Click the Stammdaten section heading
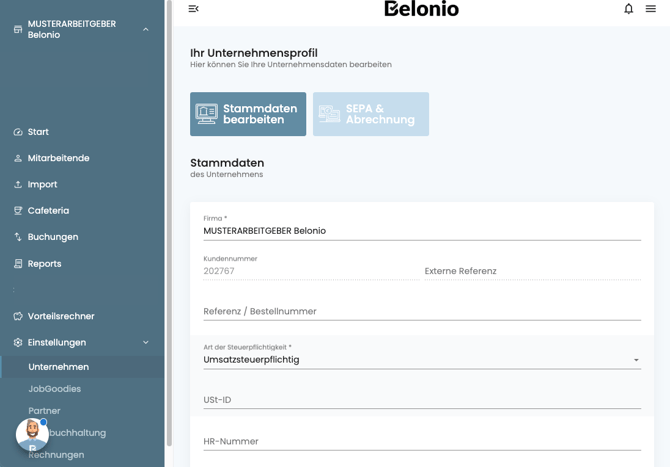This screenshot has height=467, width=670. (x=227, y=163)
